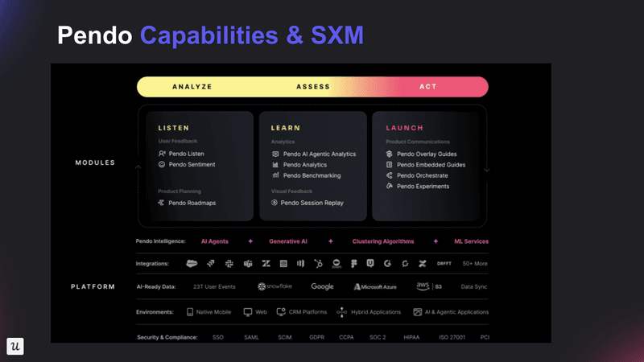
Task: Click the Salesforce cloud integration icon
Action: [192, 264]
